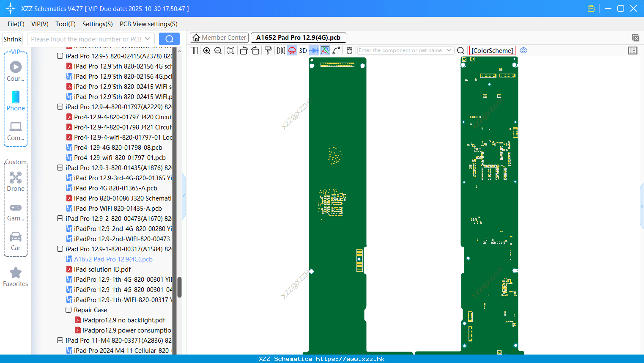Open the model number dropdown arrow
Screen dimensions: 644x363
pos(148,39)
